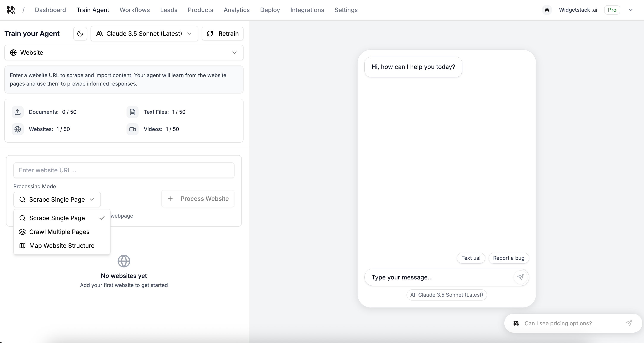Screen dimensions: 644x343
Task: Expand account menu chevron next to Pro
Action: [630, 10]
